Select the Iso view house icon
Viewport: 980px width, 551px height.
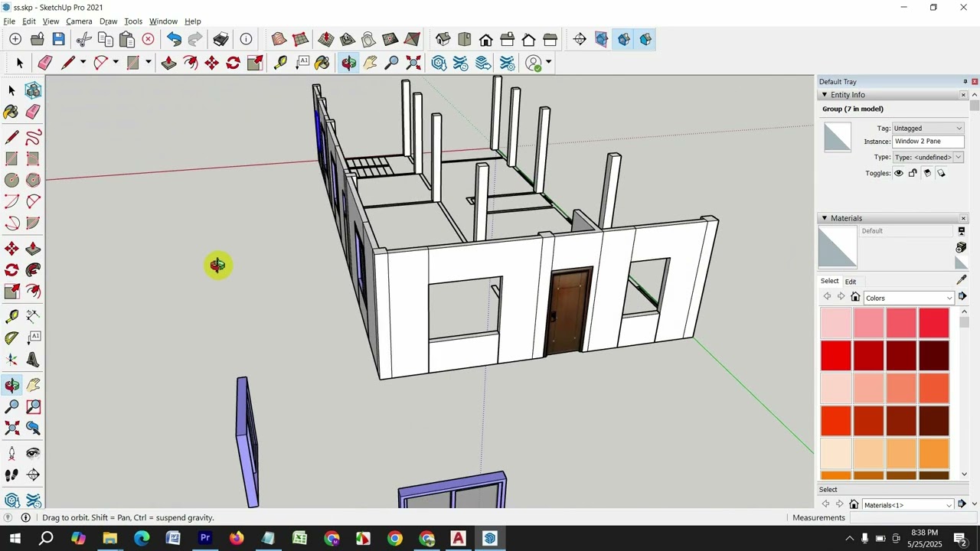(443, 39)
